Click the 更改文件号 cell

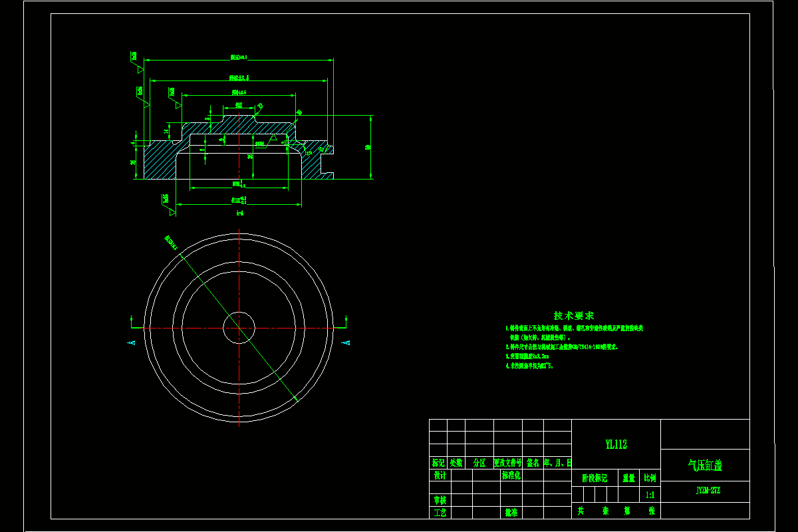(x=508, y=462)
